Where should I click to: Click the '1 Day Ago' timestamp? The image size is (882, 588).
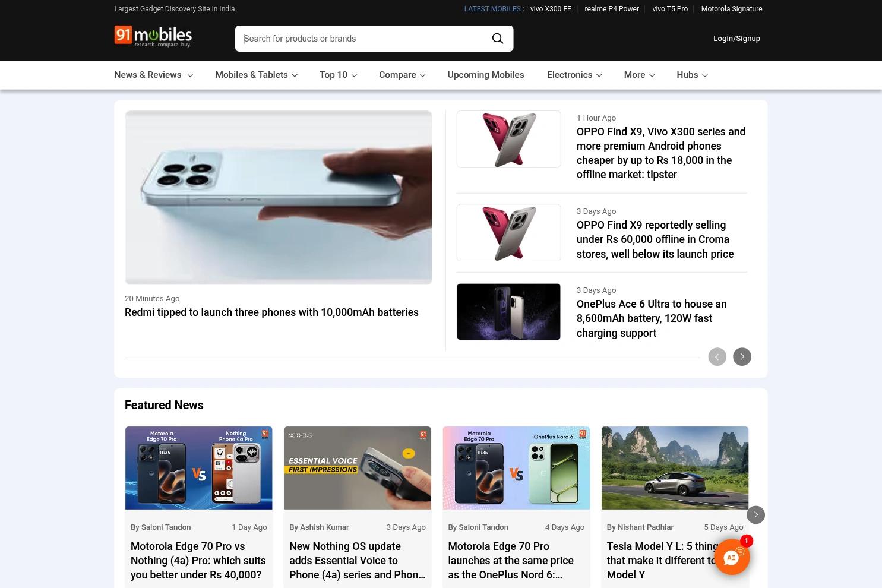(x=249, y=527)
